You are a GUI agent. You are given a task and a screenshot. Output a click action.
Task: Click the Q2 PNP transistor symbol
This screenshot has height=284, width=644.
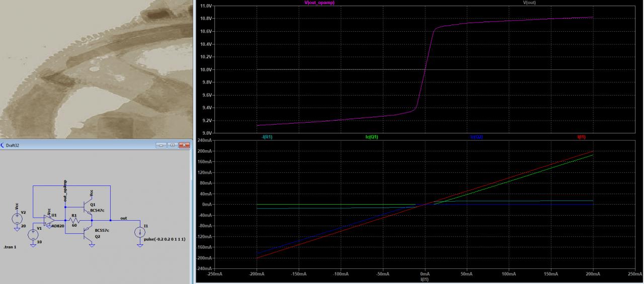[88, 233]
